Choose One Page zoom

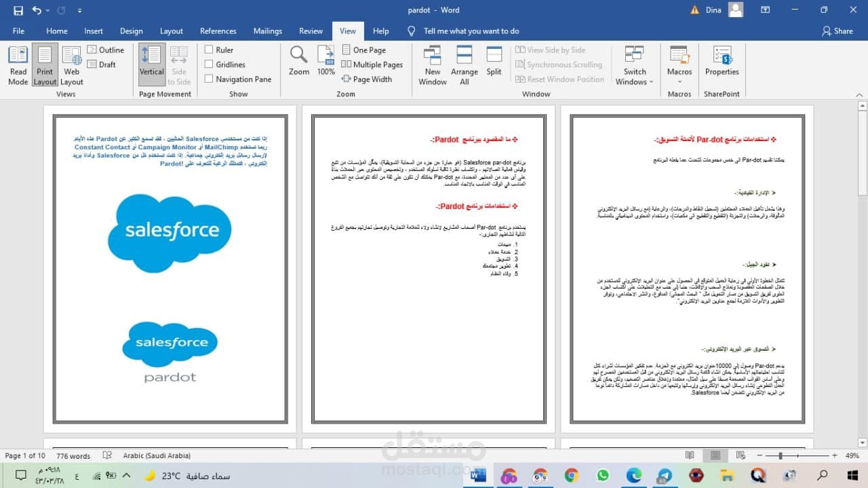point(364,50)
